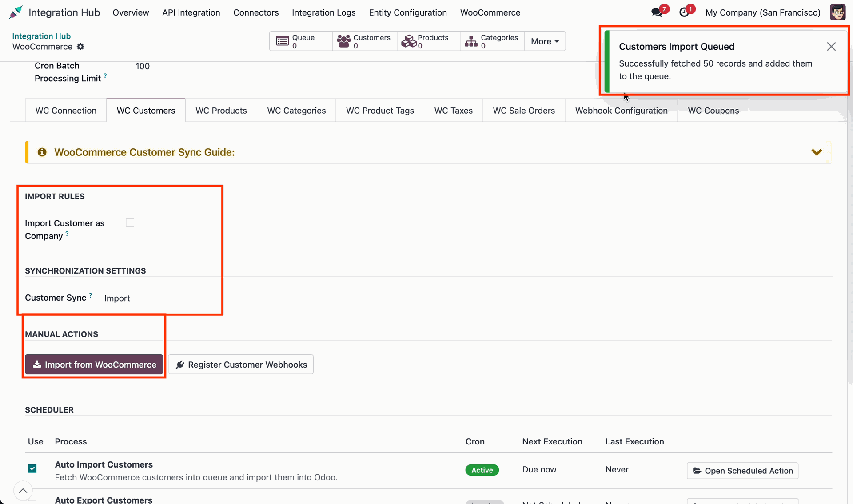Open the chat messages icon with badge 7
The width and height of the screenshot is (853, 504).
[x=657, y=12]
